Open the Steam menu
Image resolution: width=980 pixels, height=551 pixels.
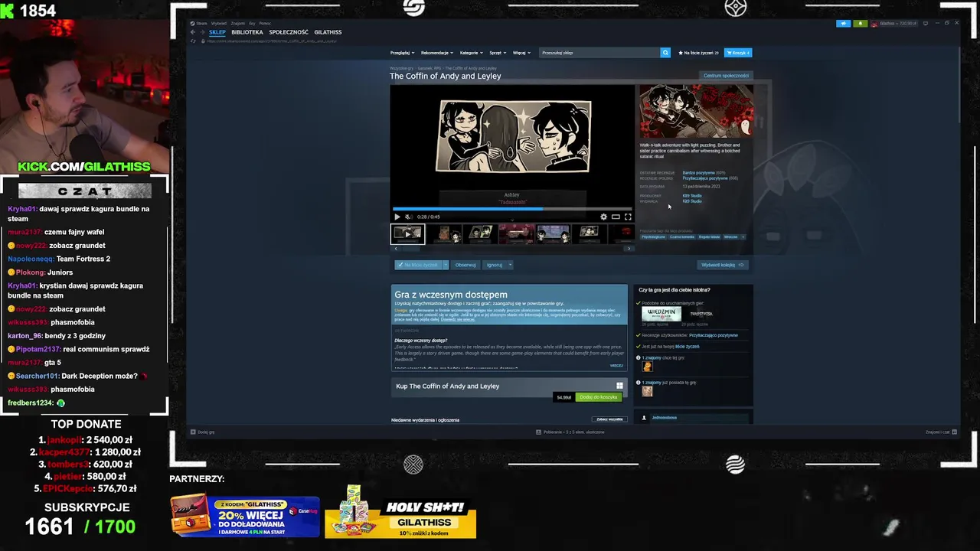point(201,23)
